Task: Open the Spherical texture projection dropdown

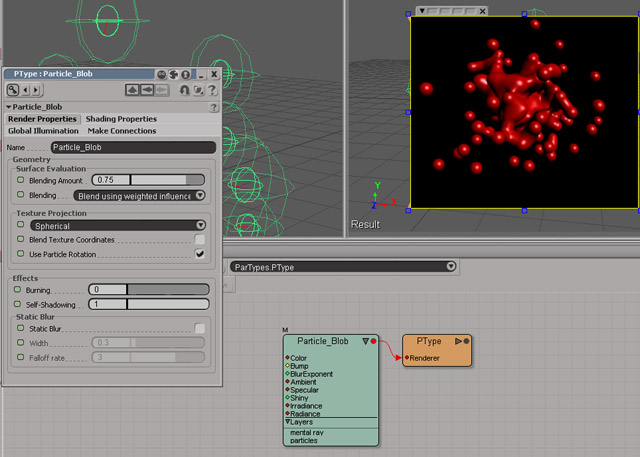Action: [118, 226]
